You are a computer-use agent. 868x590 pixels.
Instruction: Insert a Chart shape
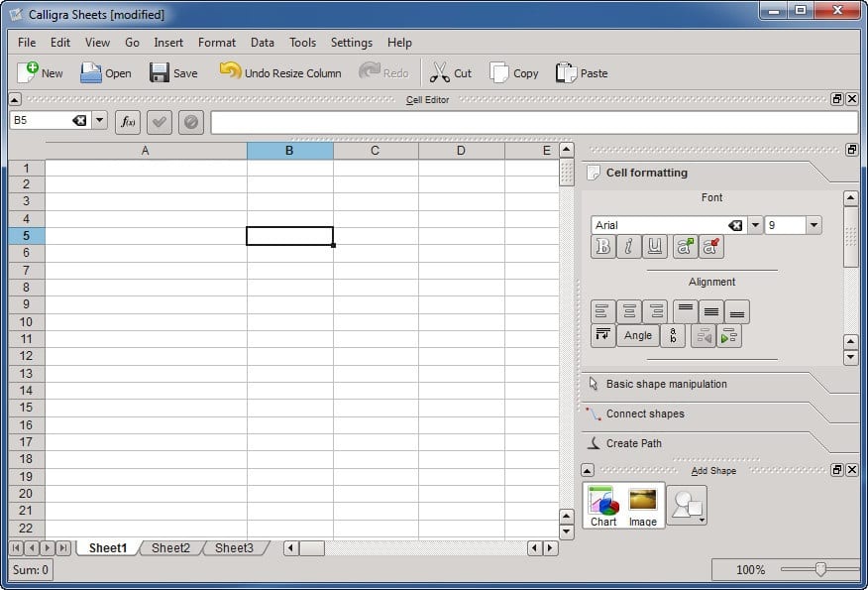[602, 506]
